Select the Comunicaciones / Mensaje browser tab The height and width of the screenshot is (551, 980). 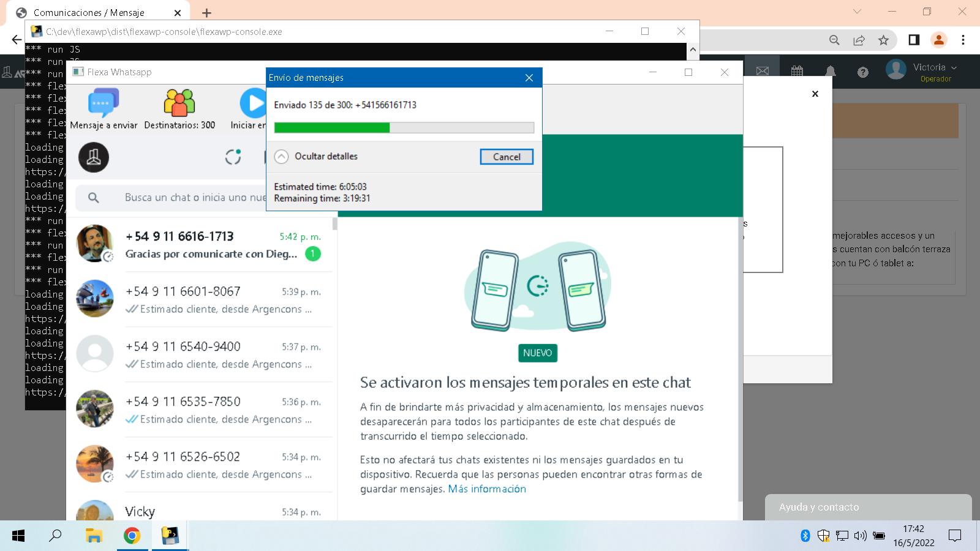98,12
